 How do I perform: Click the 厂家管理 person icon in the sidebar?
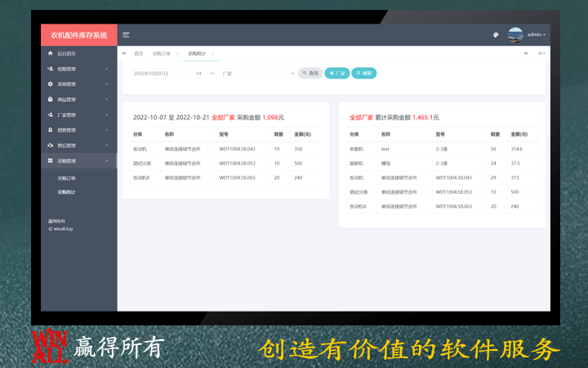tap(51, 114)
